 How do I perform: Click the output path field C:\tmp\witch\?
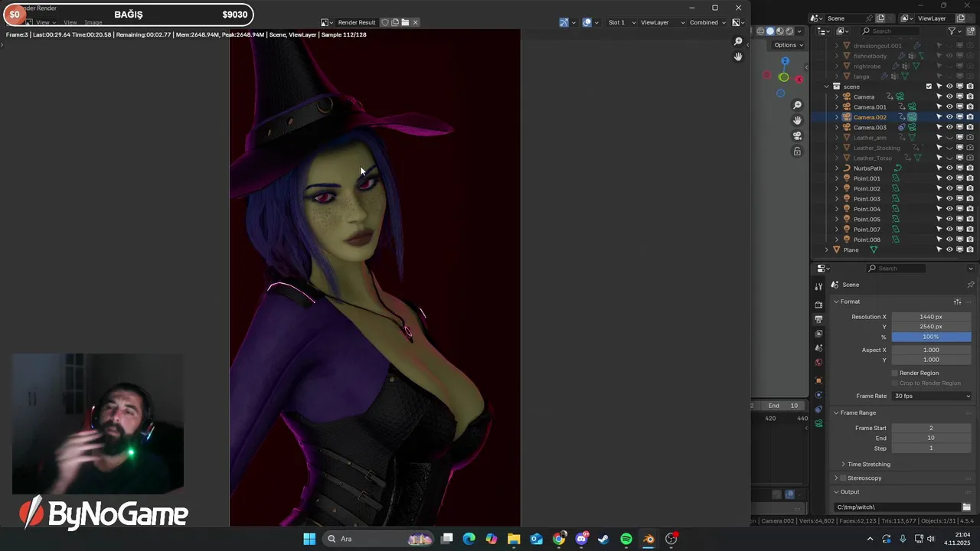click(897, 507)
